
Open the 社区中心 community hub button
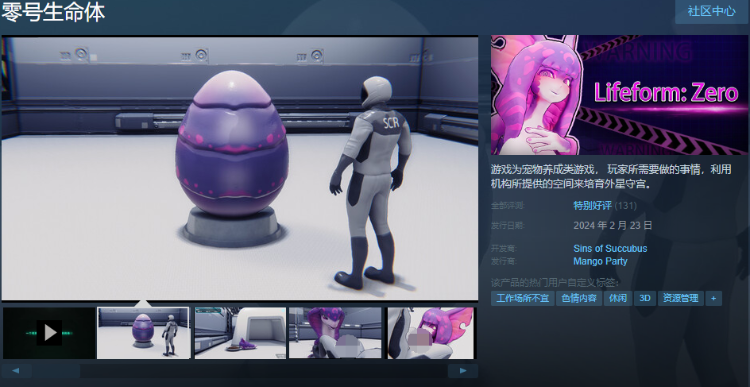[712, 11]
